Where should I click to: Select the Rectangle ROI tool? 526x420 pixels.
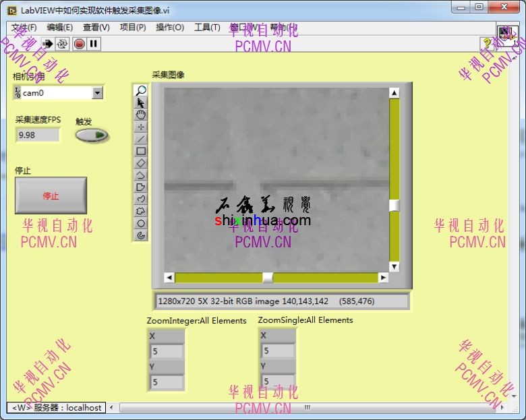[141, 151]
